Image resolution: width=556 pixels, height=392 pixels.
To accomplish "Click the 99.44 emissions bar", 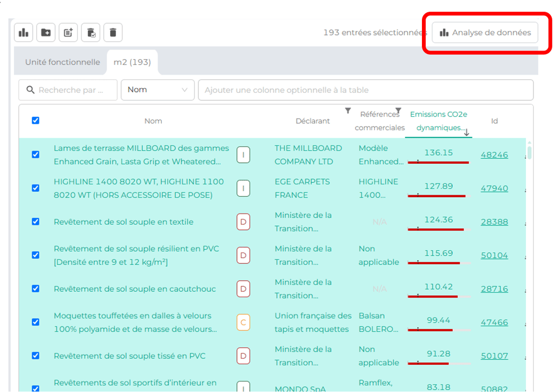I will [x=439, y=330].
